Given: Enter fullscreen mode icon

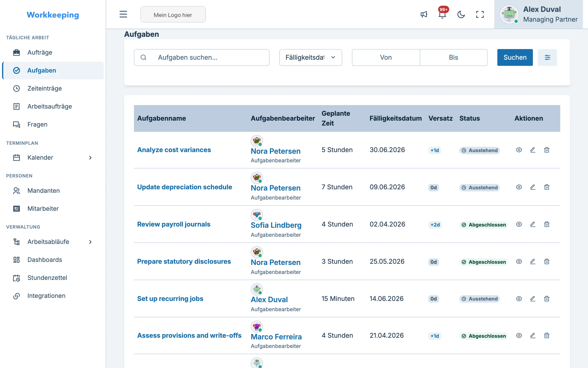Looking at the screenshot, I should coord(480,14).
